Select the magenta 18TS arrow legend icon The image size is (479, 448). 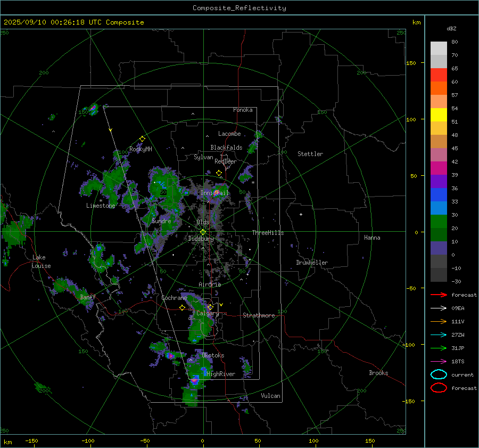(x=439, y=362)
